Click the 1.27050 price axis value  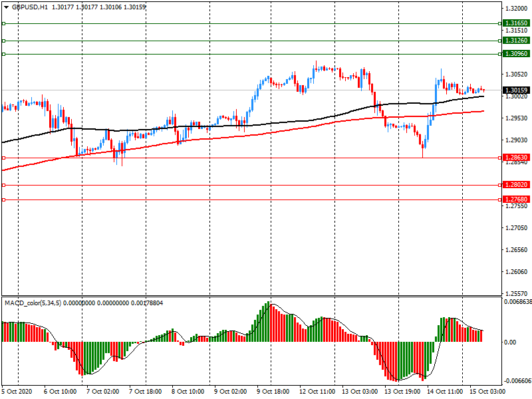pyautogui.click(x=516, y=228)
